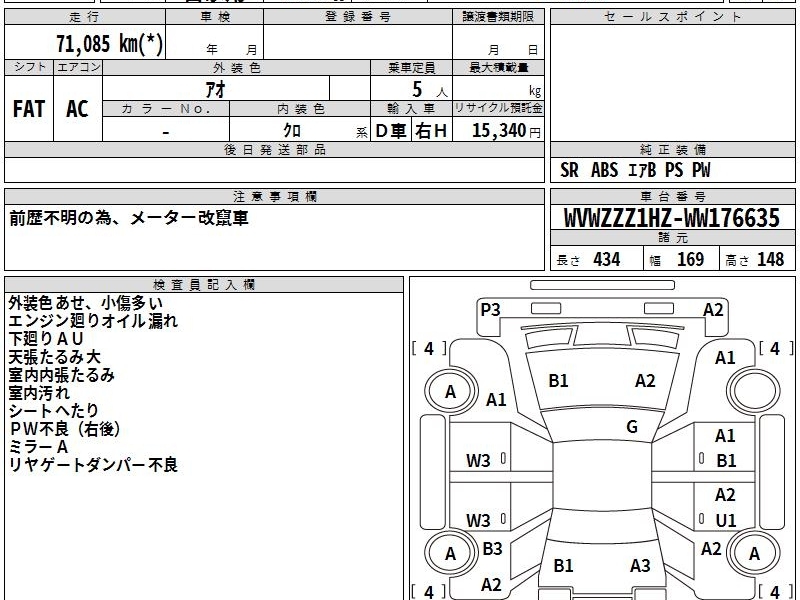Select the B1 mark on rear panel
This screenshot has height=600, width=800.
point(563,565)
